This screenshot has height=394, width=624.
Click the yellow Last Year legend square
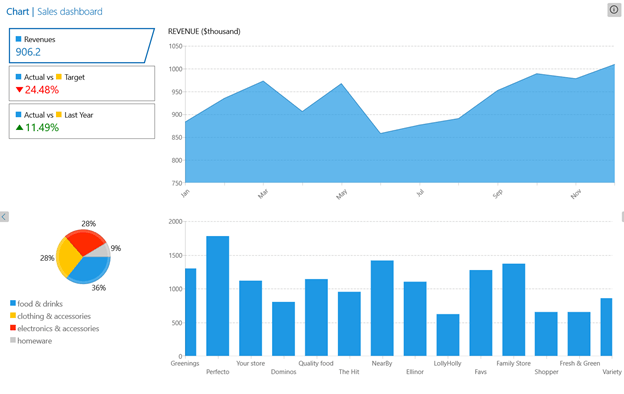click(59, 115)
